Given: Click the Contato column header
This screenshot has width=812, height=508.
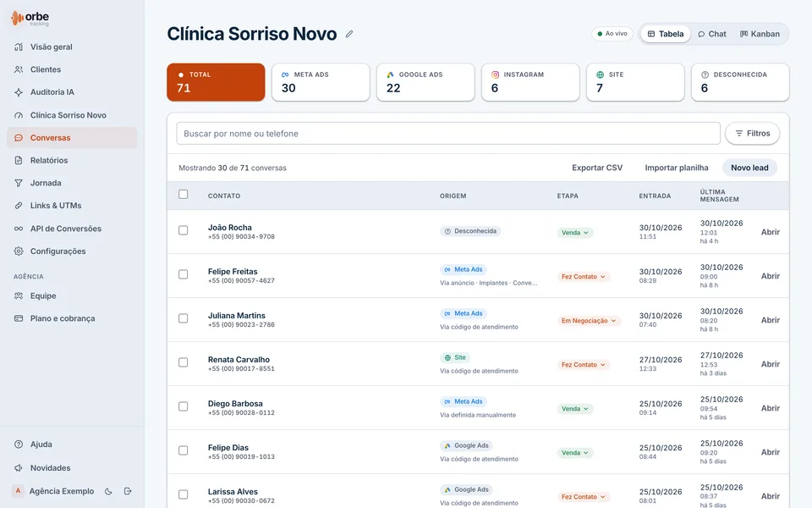Looking at the screenshot, I should (x=224, y=196).
